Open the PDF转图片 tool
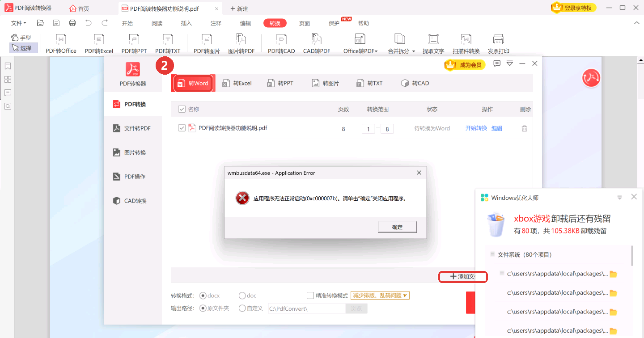The image size is (644, 338). click(x=207, y=44)
